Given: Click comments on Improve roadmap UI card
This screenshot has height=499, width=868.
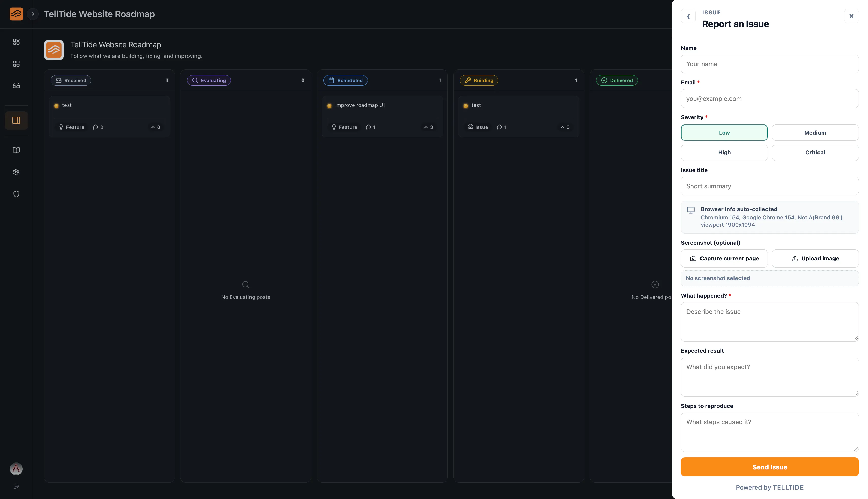Looking at the screenshot, I should [x=370, y=127].
